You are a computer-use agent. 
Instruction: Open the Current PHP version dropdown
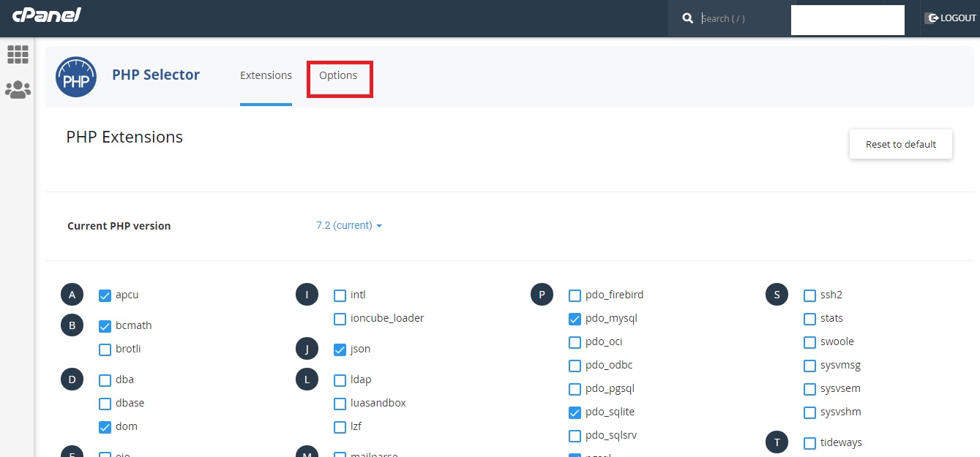click(x=349, y=225)
